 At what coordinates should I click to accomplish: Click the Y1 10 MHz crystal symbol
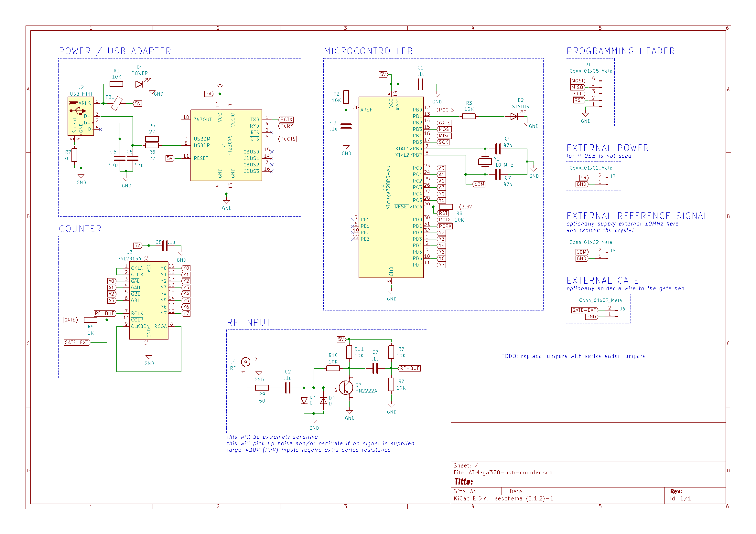(485, 161)
